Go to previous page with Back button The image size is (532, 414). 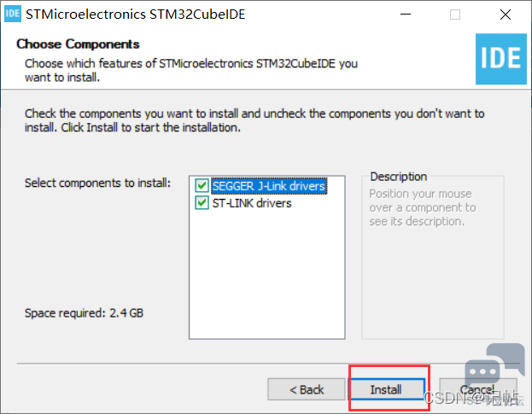(307, 389)
